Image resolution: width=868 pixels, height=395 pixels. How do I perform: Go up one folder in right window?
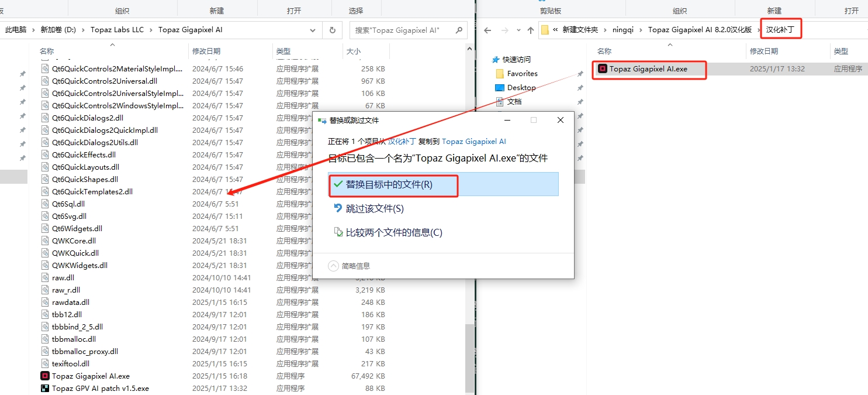coord(530,30)
